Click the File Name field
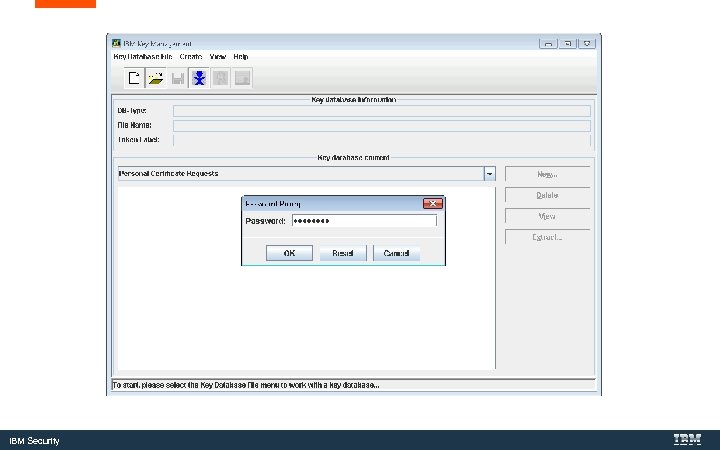 click(x=382, y=125)
